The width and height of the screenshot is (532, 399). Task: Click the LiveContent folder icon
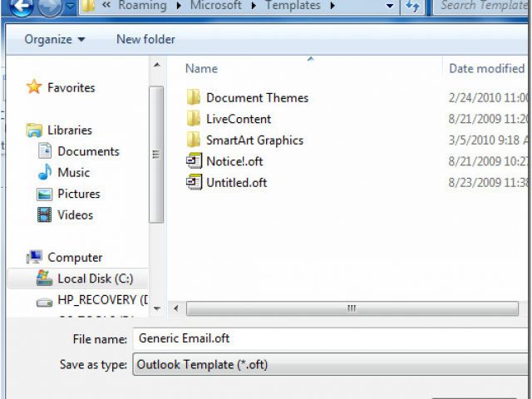[x=194, y=118]
